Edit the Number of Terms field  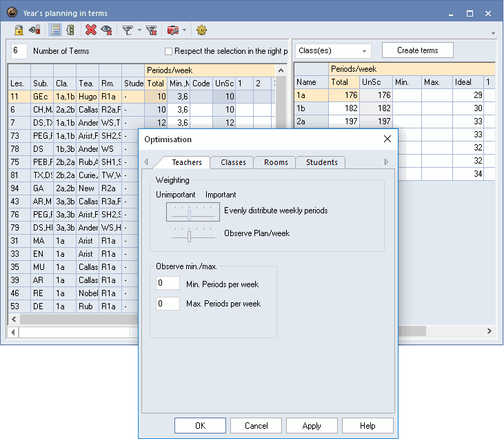(19, 51)
